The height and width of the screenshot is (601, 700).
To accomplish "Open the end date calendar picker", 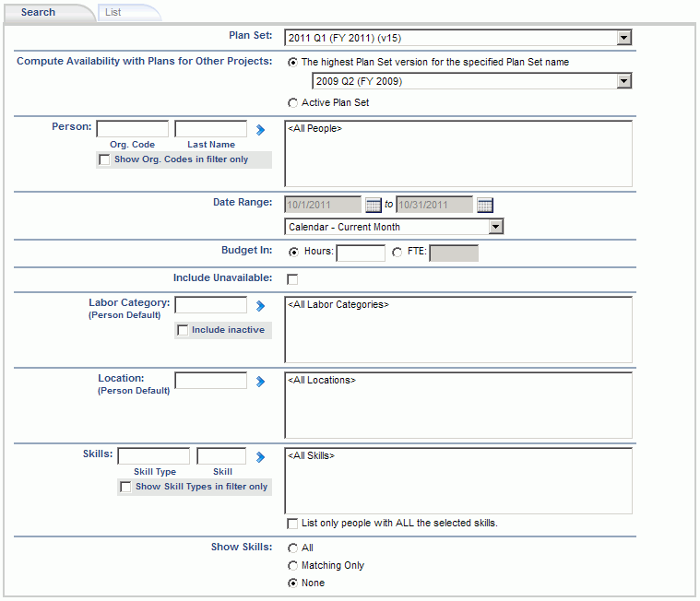I will coord(485,205).
